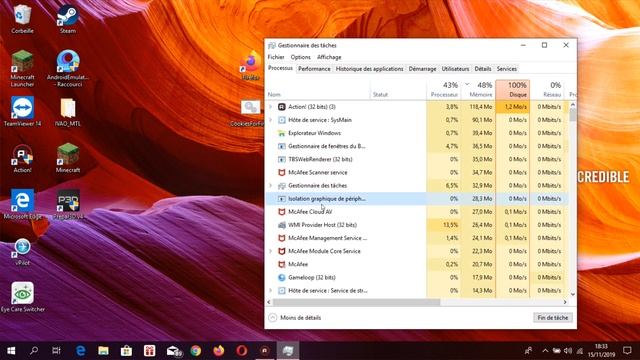Click the Fin de tâche button

(x=553, y=318)
